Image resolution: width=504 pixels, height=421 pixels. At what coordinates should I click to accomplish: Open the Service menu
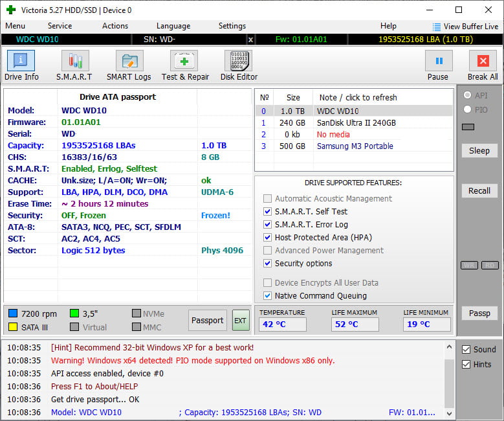[60, 26]
